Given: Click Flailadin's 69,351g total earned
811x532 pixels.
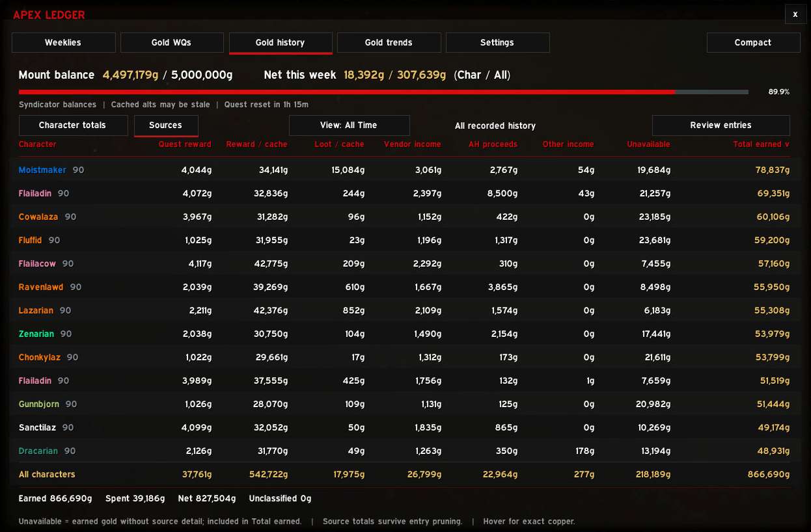Looking at the screenshot, I should click(x=773, y=193).
